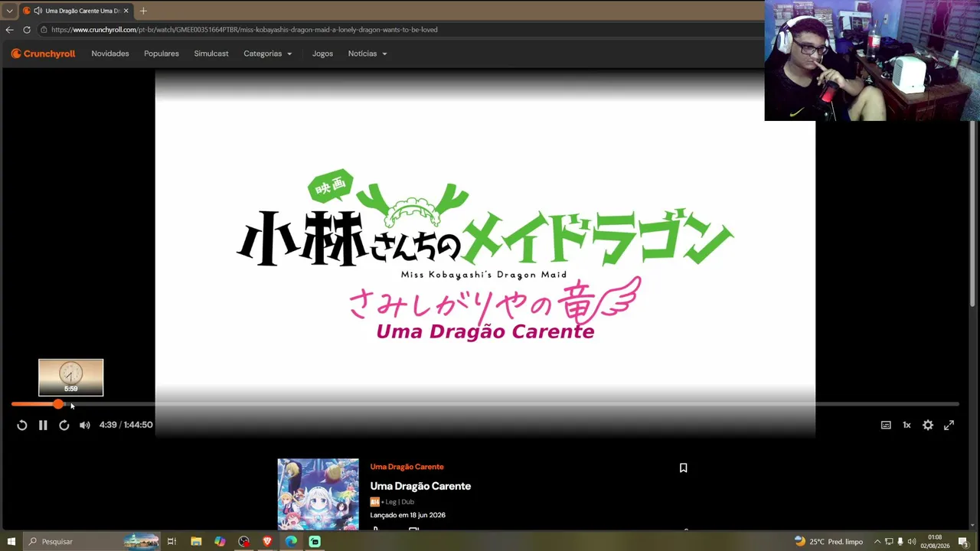This screenshot has width=980, height=551.
Task: Click the elapsed time 4:39 / 1:44:50
Action: [x=126, y=425]
